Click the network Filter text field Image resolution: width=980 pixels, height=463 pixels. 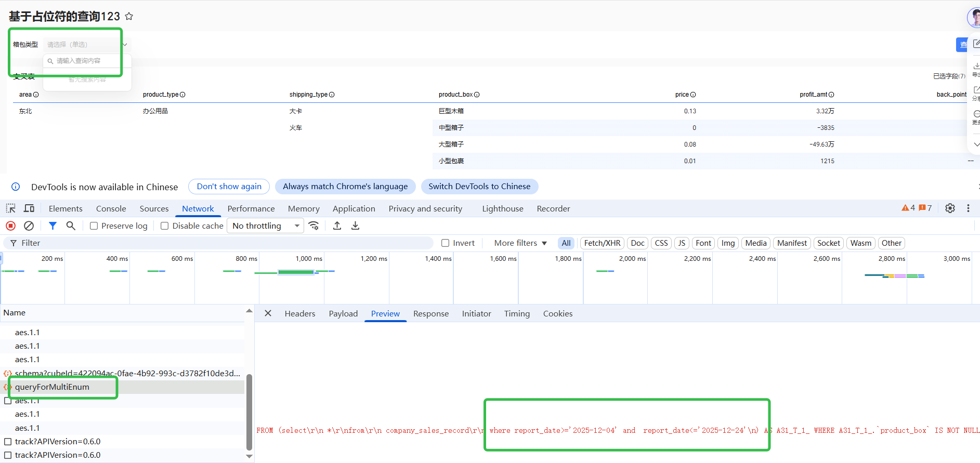[218, 243]
